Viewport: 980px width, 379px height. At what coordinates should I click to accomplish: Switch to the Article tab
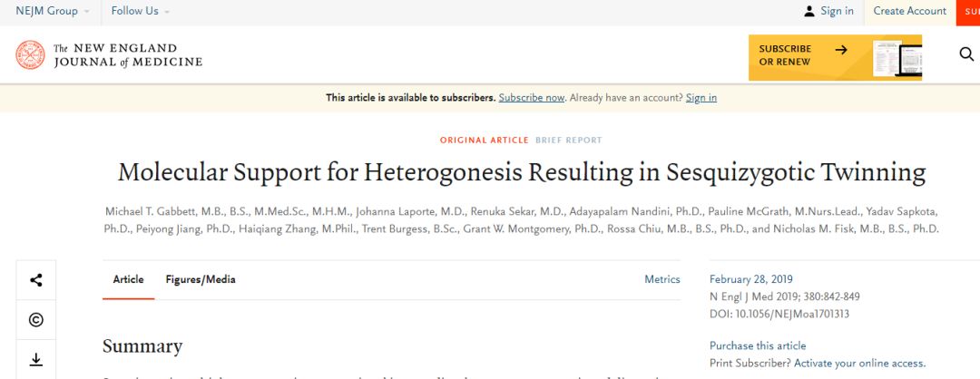point(128,279)
